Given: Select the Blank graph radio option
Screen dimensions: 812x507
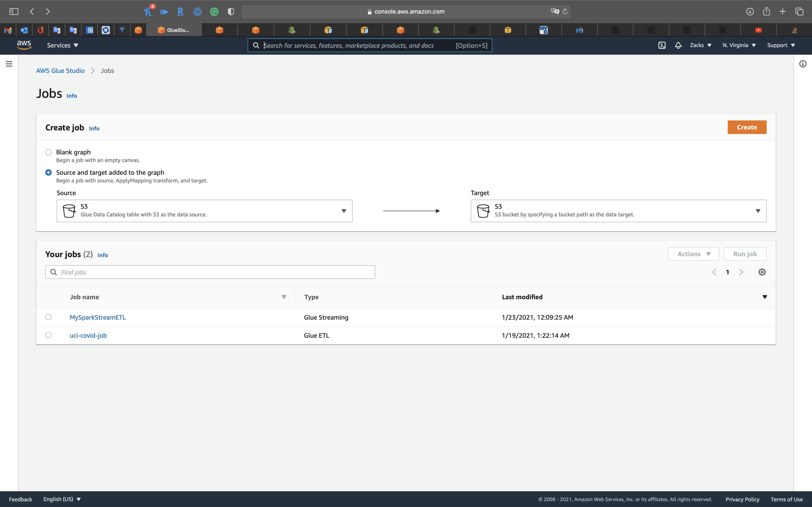Looking at the screenshot, I should click(x=49, y=152).
